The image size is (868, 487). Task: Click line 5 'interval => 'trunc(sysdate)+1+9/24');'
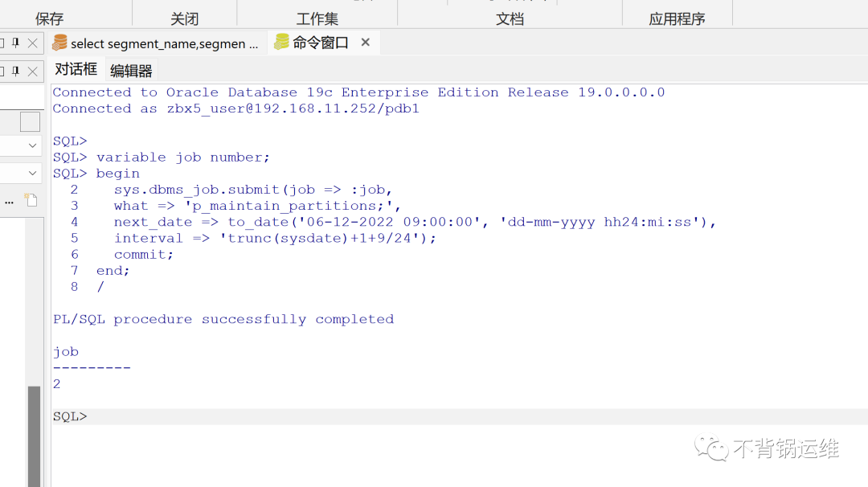click(x=275, y=239)
